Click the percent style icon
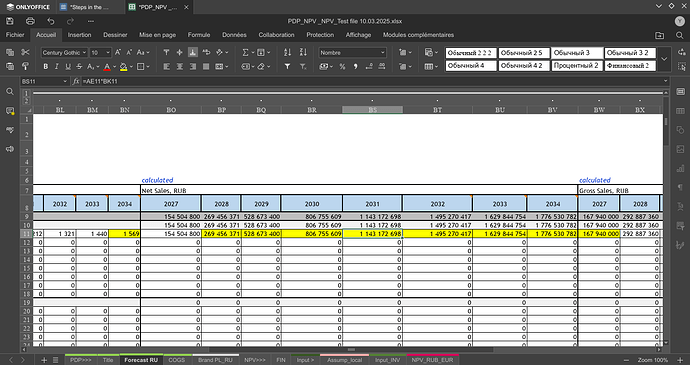 pos(342,66)
